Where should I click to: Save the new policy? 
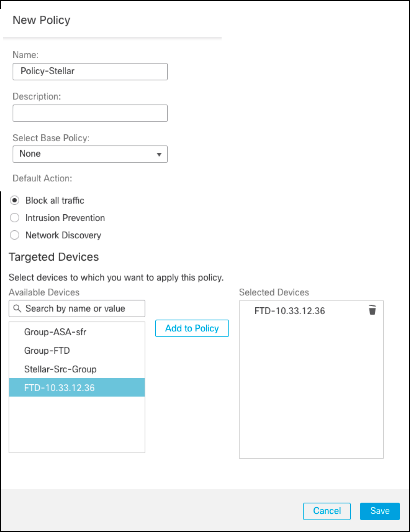click(380, 511)
